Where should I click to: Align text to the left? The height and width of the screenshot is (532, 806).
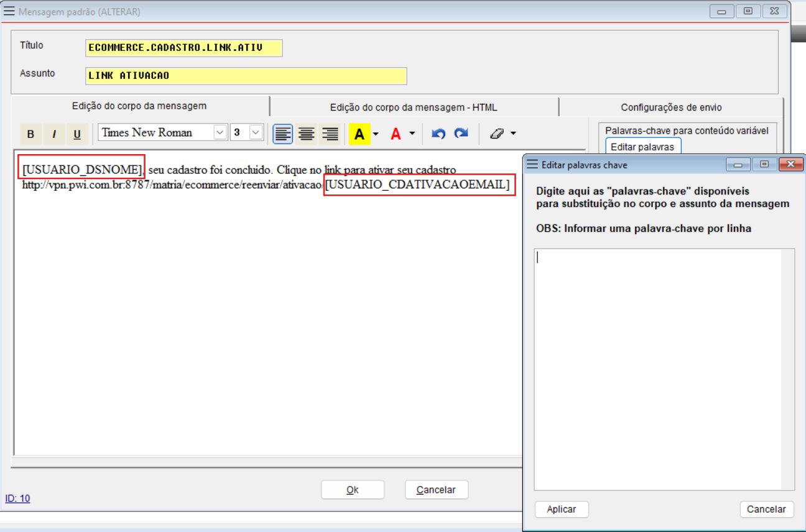click(x=283, y=134)
